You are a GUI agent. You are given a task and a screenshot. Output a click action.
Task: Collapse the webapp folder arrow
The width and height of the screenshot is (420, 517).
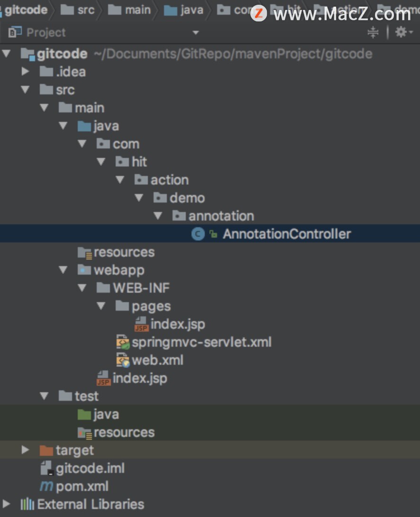(x=63, y=270)
